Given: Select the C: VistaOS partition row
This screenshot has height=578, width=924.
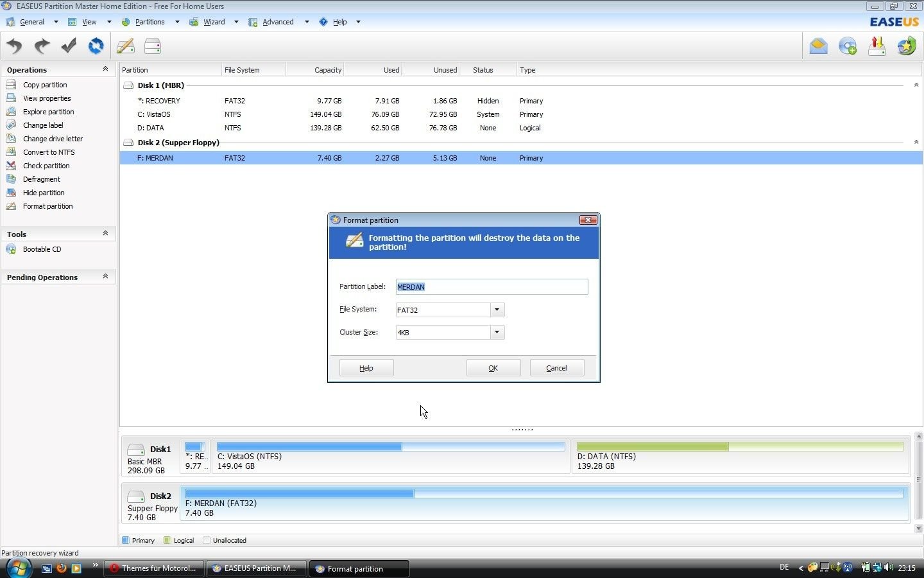Looking at the screenshot, I should pos(521,114).
